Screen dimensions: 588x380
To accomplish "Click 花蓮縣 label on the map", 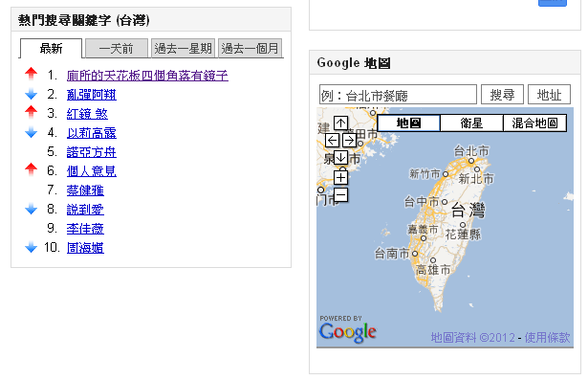I will click(x=463, y=235).
